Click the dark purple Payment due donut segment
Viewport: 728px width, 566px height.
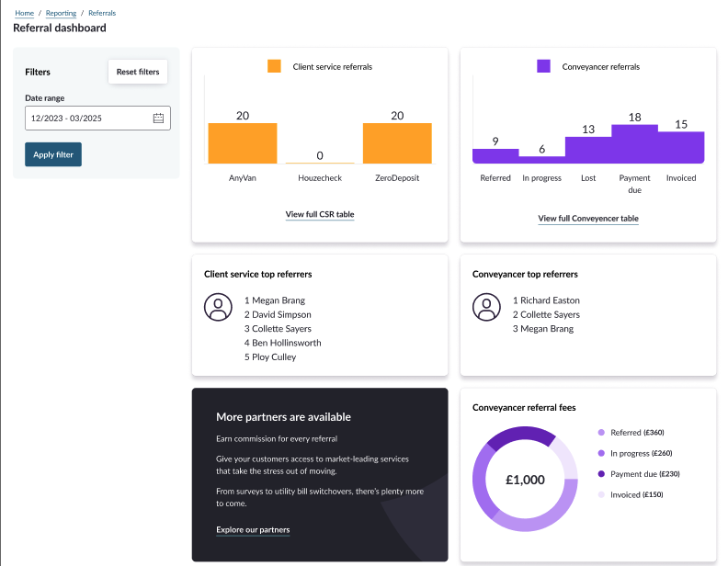click(521, 435)
